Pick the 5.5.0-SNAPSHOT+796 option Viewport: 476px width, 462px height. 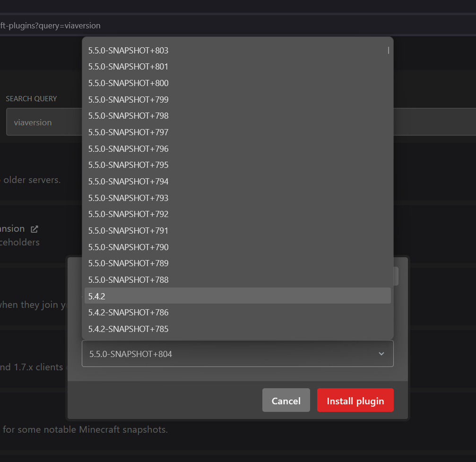coord(237,148)
